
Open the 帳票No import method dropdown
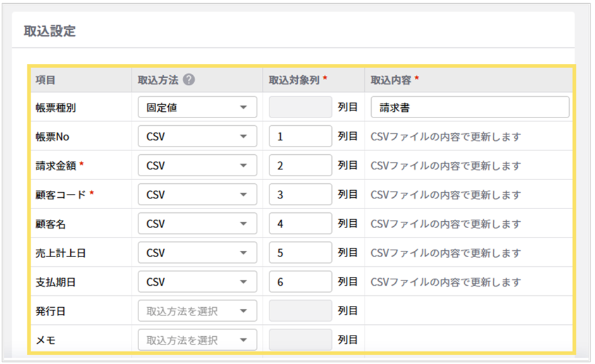click(197, 136)
